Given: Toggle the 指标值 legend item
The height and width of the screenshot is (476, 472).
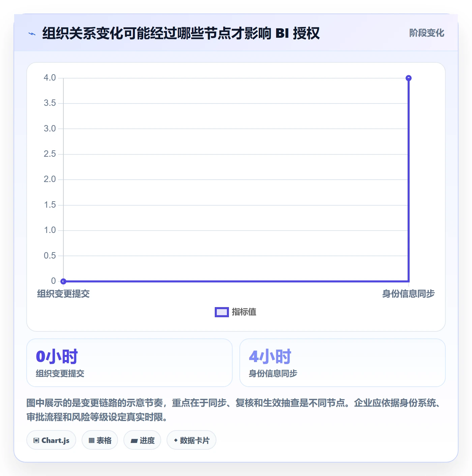Looking at the screenshot, I should [x=236, y=312].
